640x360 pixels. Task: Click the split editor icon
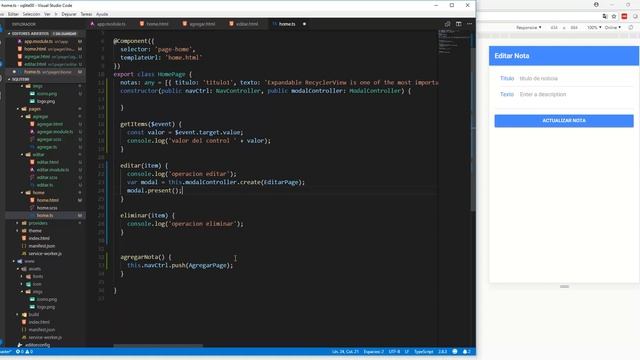coord(459,24)
